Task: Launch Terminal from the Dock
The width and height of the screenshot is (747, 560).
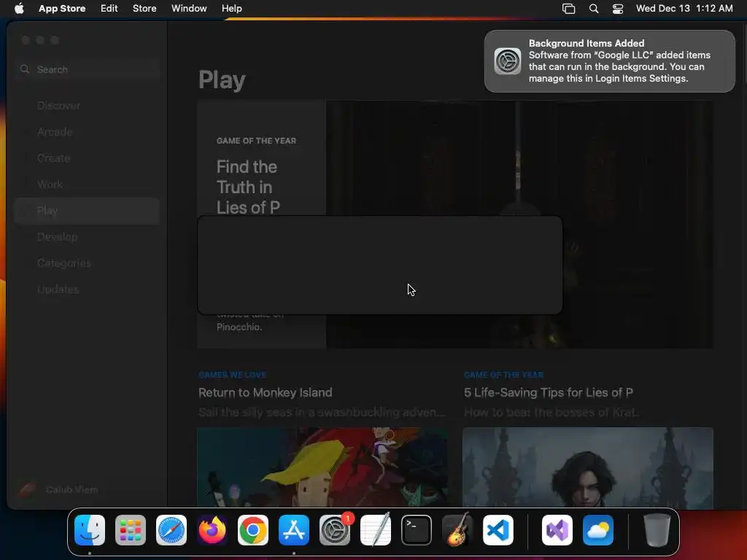Action: [x=417, y=530]
